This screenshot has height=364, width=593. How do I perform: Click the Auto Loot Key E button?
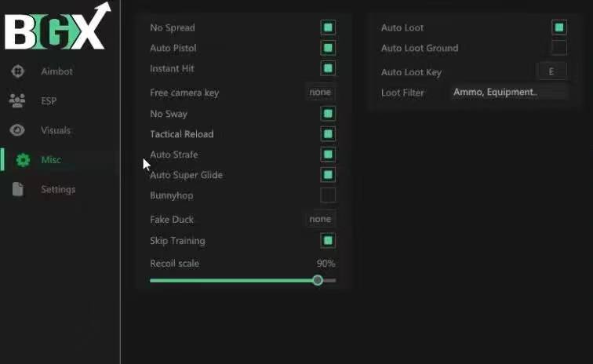551,71
